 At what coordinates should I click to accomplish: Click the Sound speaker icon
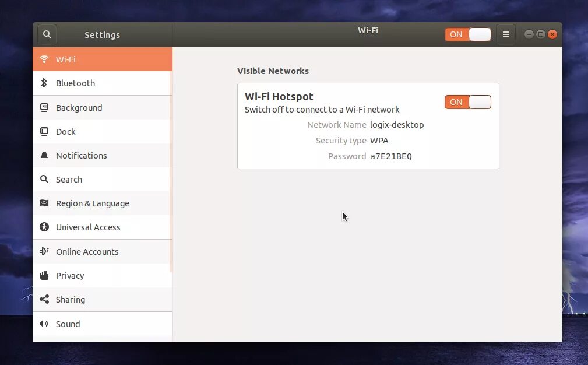(44, 324)
